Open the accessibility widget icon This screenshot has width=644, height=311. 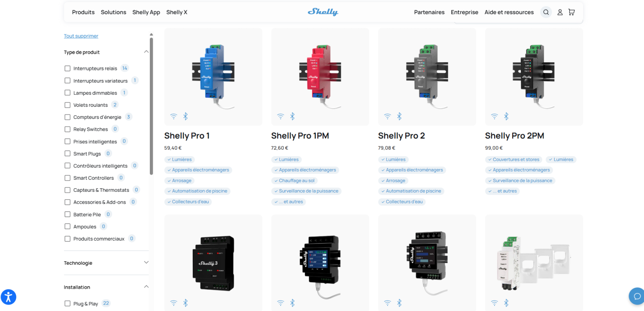coord(9,296)
